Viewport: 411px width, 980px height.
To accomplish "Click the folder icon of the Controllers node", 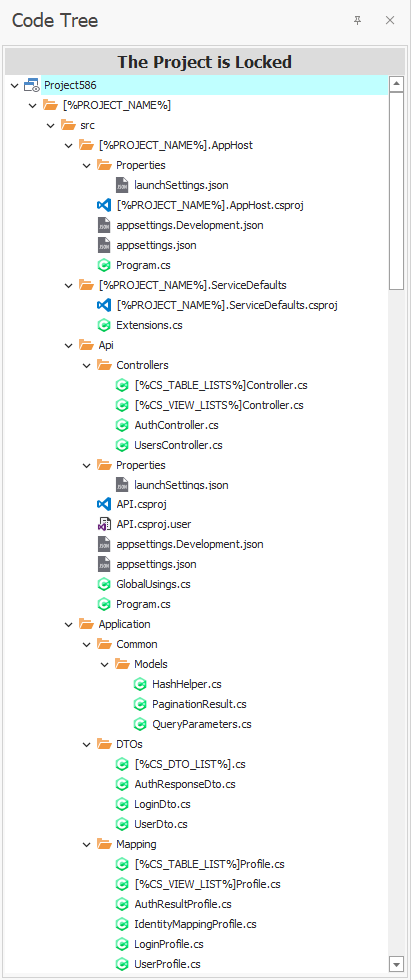I will (104, 365).
